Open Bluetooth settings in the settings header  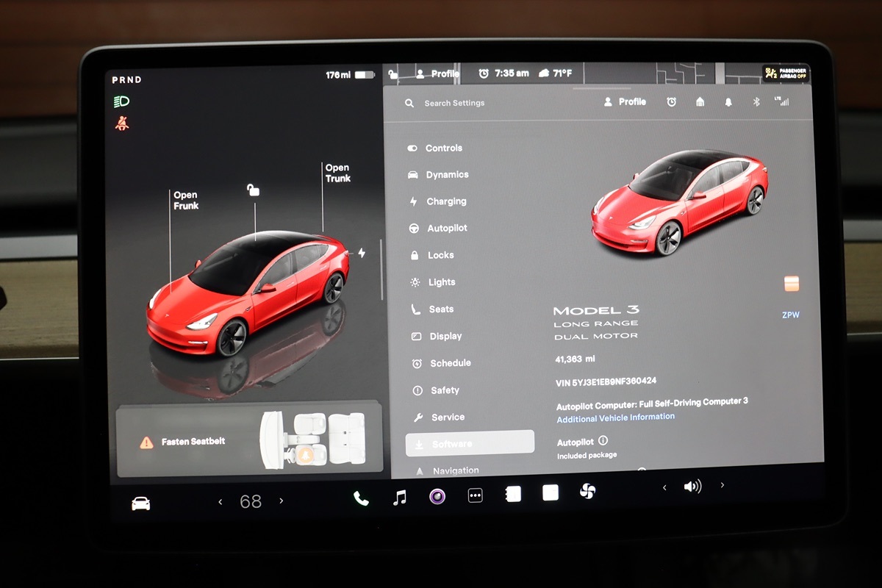click(756, 102)
